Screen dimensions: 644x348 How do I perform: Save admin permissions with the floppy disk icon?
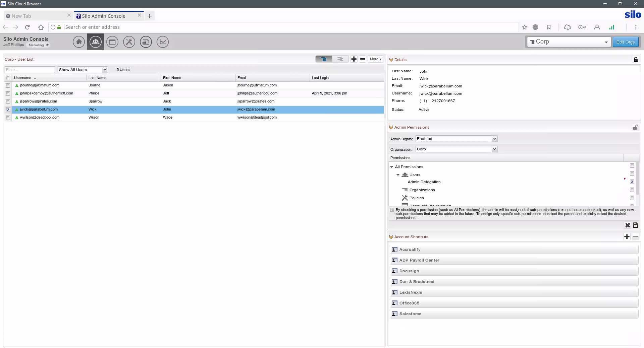tap(636, 225)
